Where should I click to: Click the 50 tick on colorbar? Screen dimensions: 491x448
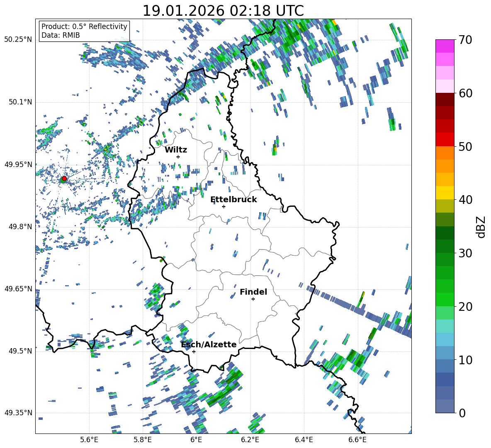465,147
